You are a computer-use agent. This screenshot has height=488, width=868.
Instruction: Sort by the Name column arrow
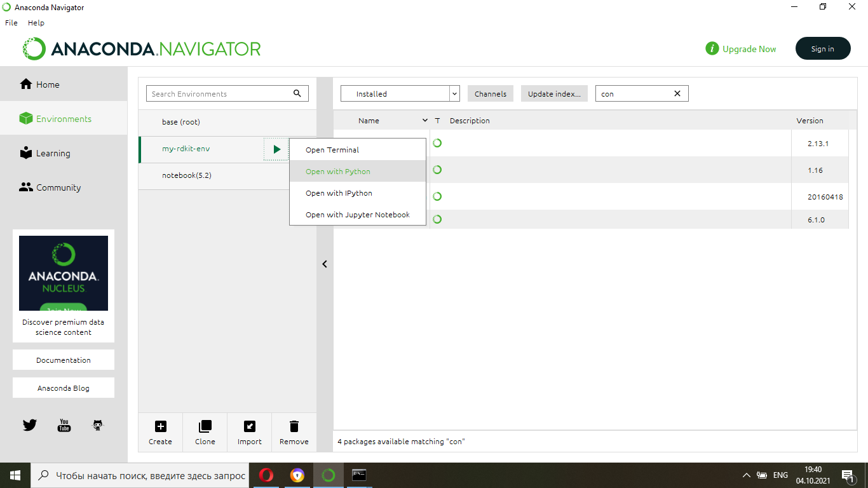click(425, 120)
